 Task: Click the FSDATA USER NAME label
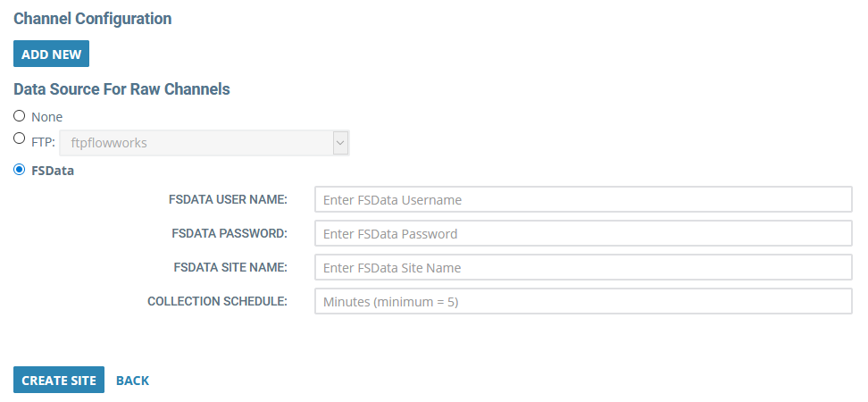228,199
